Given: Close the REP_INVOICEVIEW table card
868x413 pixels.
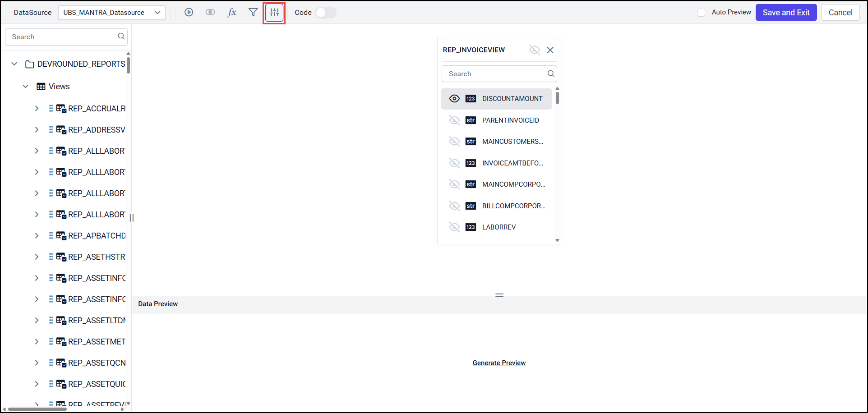Looking at the screenshot, I should tap(550, 50).
